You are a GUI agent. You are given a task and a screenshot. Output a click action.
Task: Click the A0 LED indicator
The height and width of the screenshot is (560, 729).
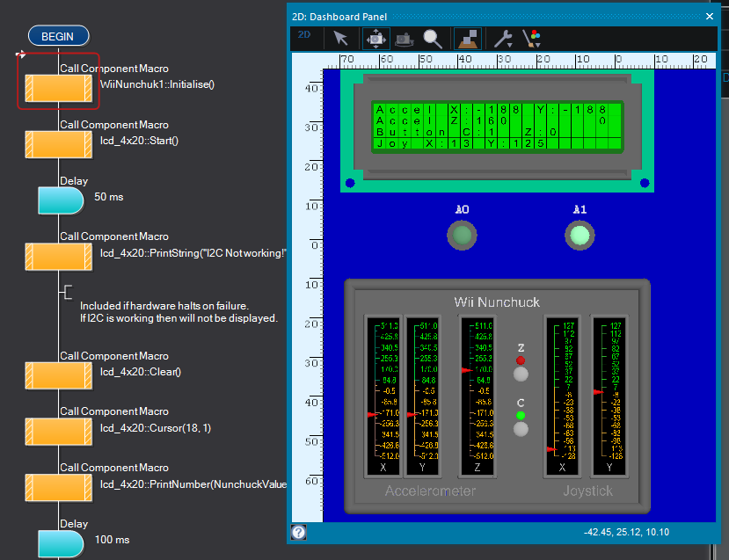462,236
